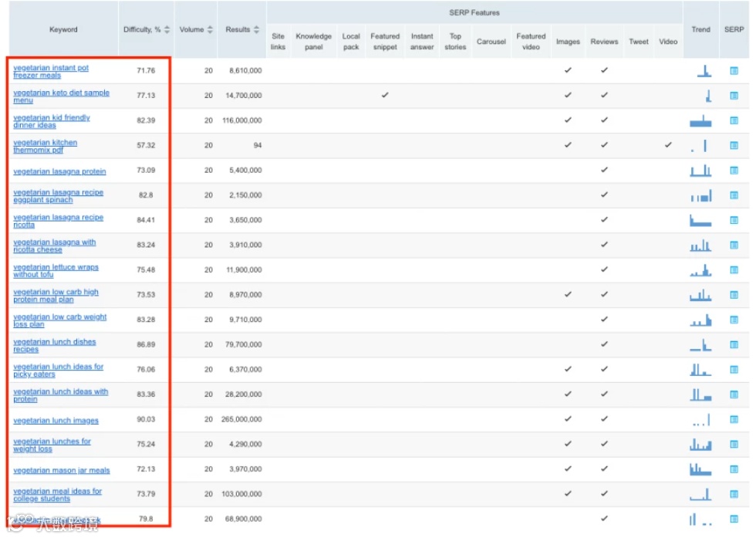Open the SERP icon for "vegetarian lasagna protein"

pyautogui.click(x=734, y=171)
